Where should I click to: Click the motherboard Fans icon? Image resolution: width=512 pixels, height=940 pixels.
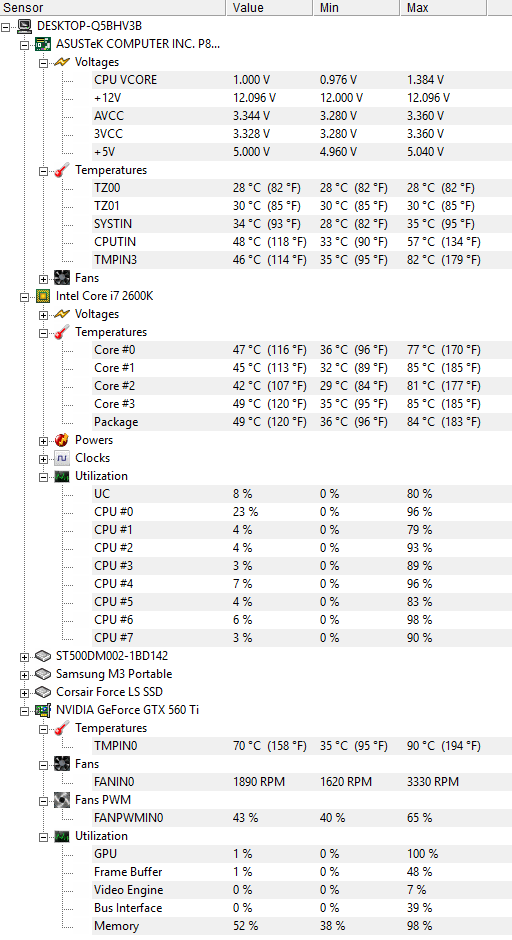click(x=62, y=278)
